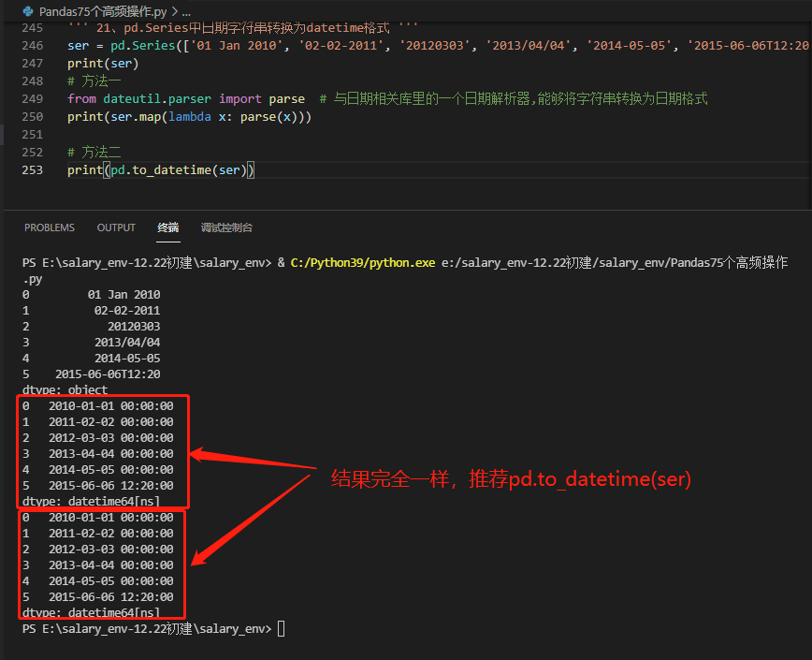Screen dimensions: 812x660
Task: Click line number 253 in the gutter
Action: tap(33, 170)
